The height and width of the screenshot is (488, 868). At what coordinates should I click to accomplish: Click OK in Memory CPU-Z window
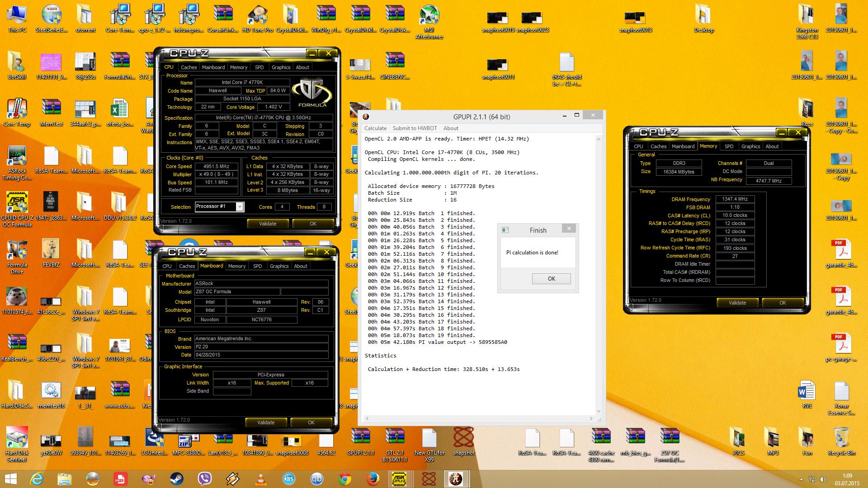[783, 303]
